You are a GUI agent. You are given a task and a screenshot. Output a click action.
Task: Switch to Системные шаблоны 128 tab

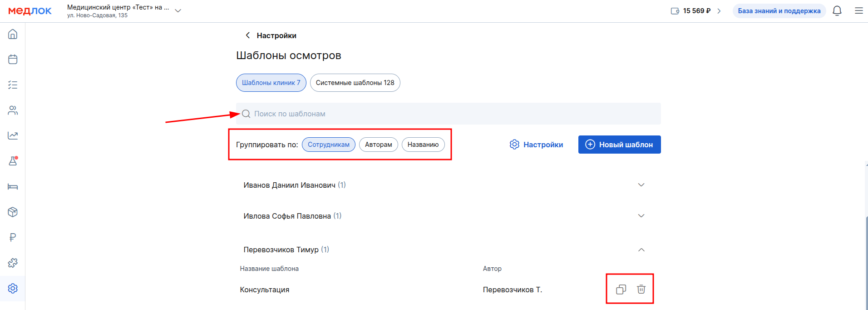(355, 83)
